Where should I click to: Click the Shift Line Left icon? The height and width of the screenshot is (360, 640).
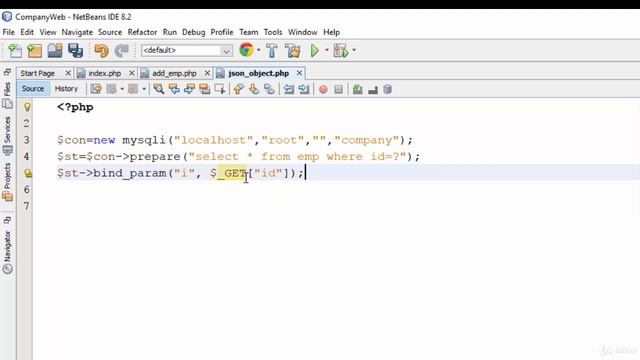pos(289,89)
